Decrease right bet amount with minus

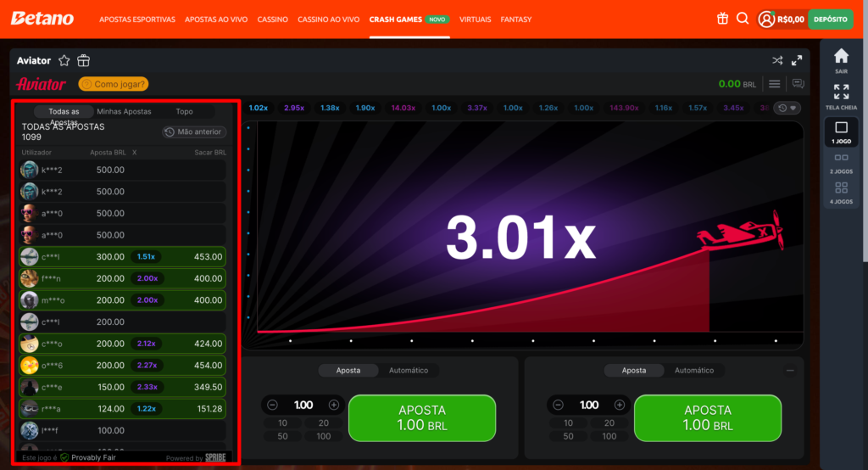pyautogui.click(x=558, y=406)
